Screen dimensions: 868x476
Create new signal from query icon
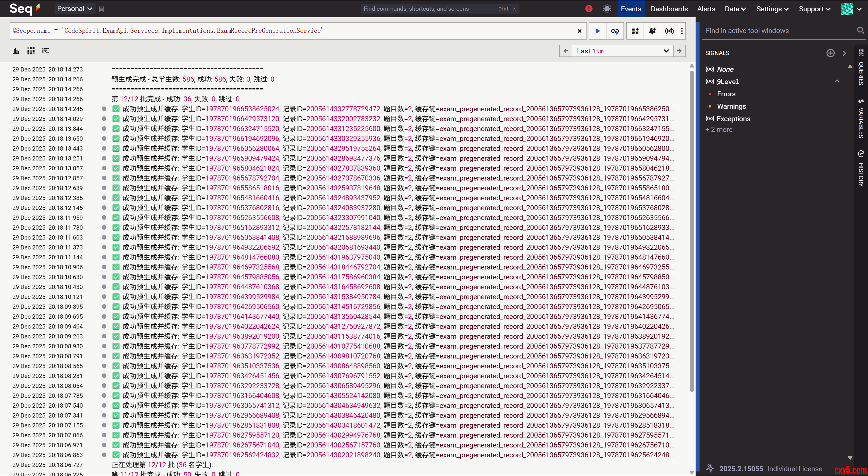pyautogui.click(x=670, y=31)
